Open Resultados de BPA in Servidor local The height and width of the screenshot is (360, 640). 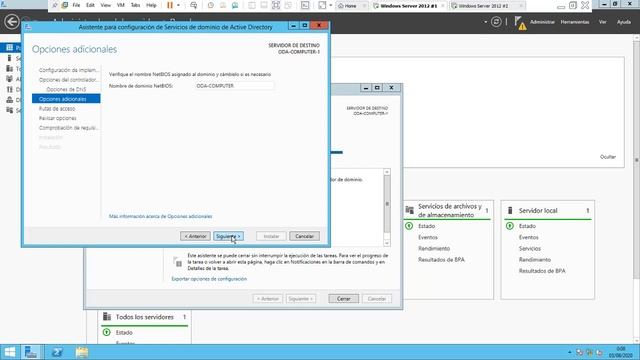tap(542, 271)
